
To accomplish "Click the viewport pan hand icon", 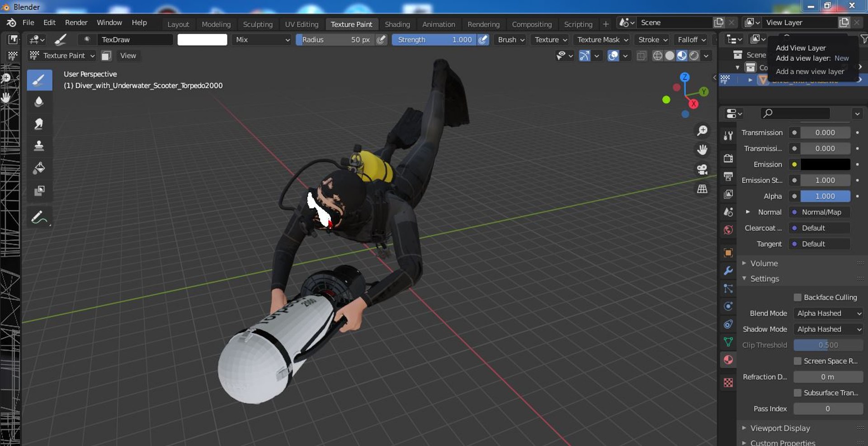I will point(702,150).
